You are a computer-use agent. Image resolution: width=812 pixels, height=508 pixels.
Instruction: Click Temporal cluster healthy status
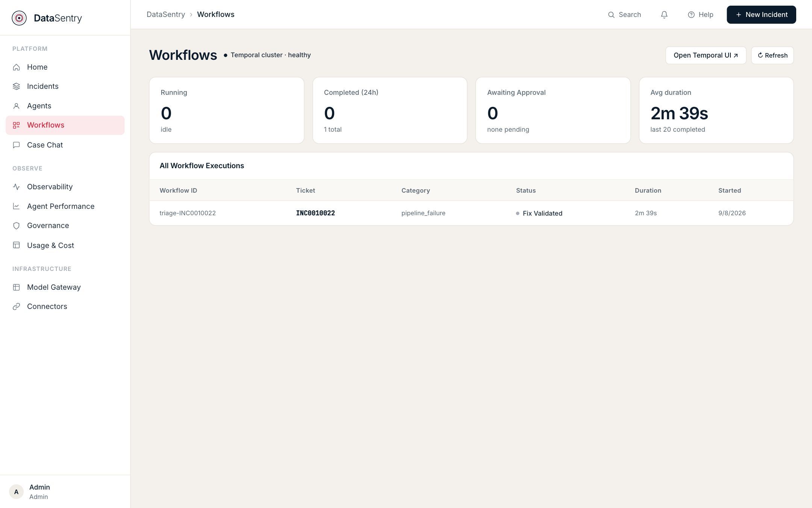(267, 55)
